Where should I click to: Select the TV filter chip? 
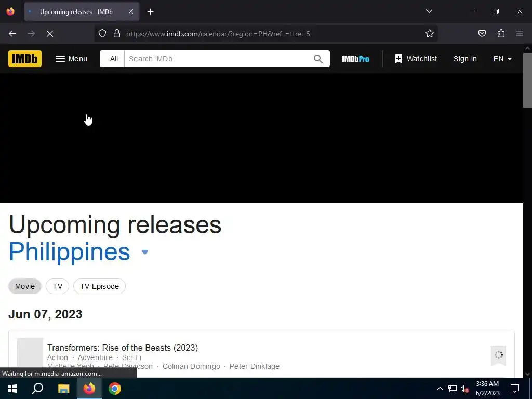pos(57,286)
